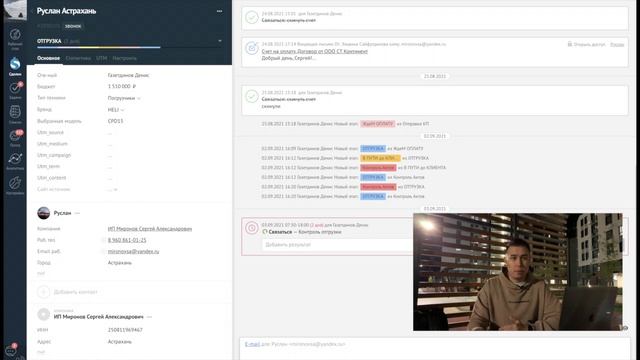Switch to the Статистика tab
640x360 pixels.
coord(78,58)
